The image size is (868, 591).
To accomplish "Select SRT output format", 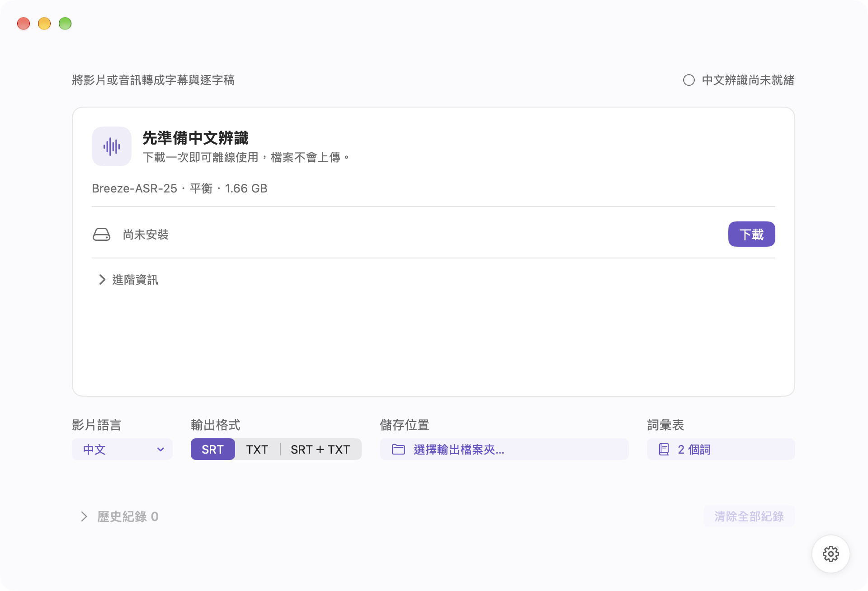I will [x=213, y=449].
